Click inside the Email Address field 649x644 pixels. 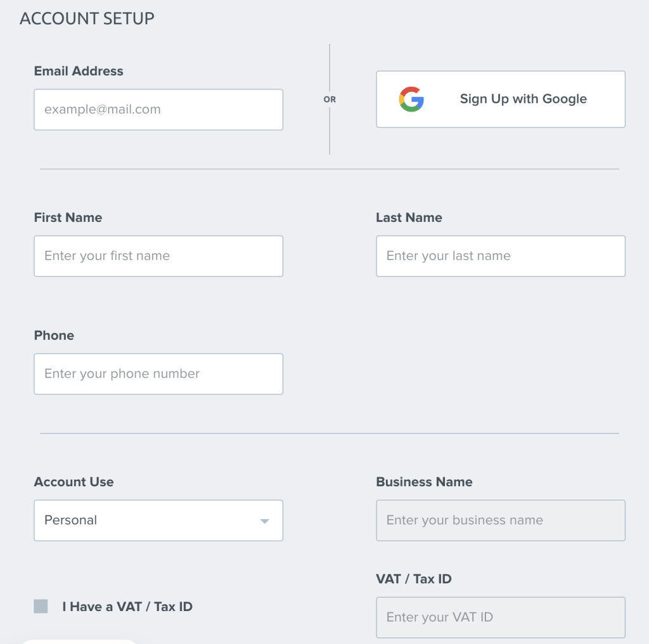click(x=158, y=109)
